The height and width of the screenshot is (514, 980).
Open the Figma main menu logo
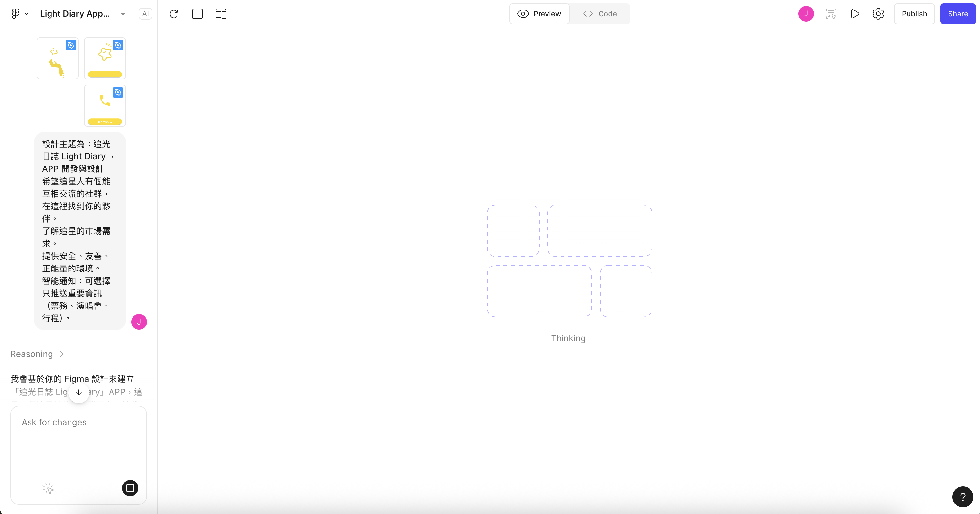tap(16, 14)
